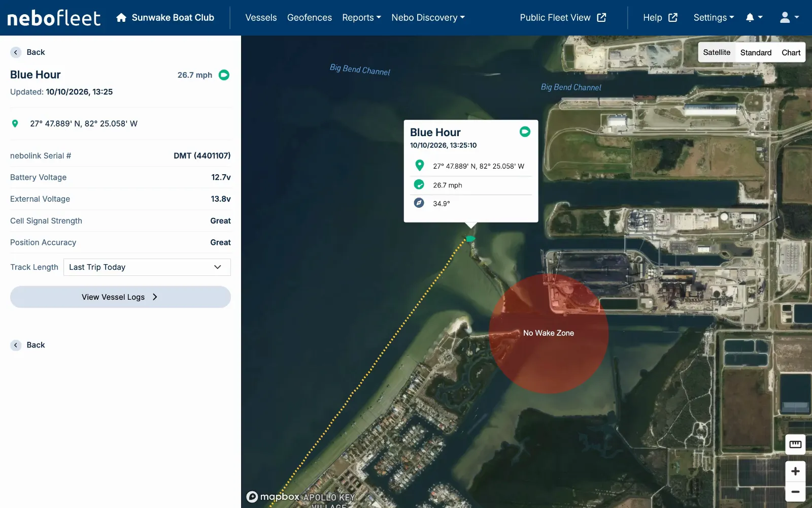Expand the Nebo Discovery dropdown
Image resolution: width=812 pixels, height=508 pixels.
point(428,18)
